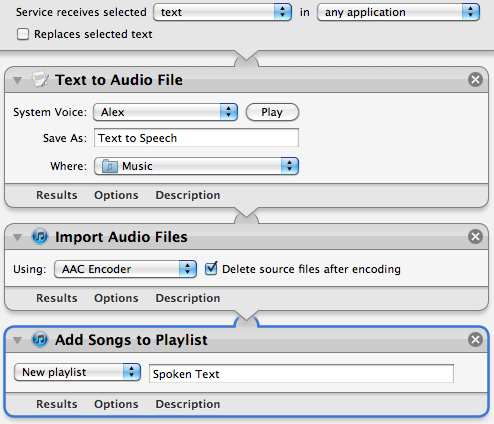Viewport: 494px width, 424px height.
Task: Open the any application dropdown
Action: pos(398,12)
